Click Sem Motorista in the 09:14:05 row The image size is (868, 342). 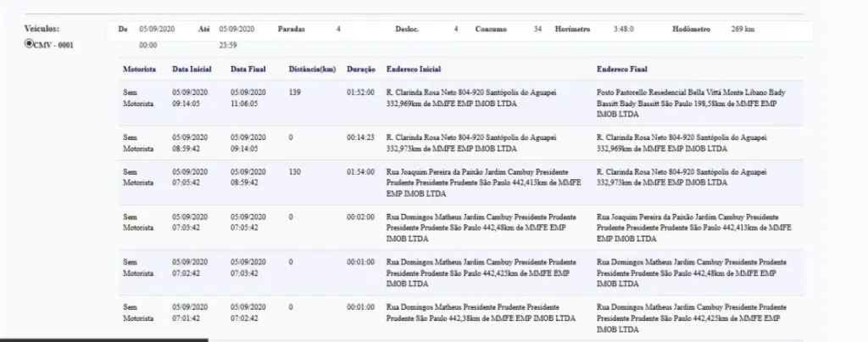coord(138,98)
